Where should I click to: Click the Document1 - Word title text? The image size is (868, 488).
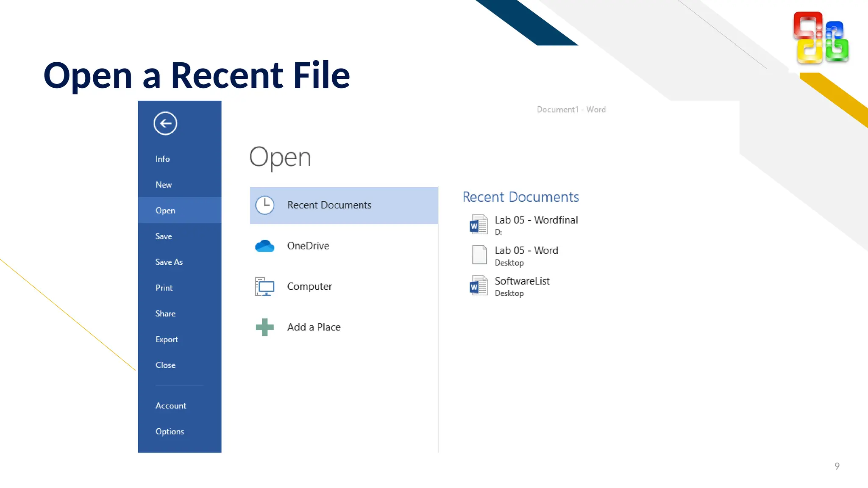(571, 109)
